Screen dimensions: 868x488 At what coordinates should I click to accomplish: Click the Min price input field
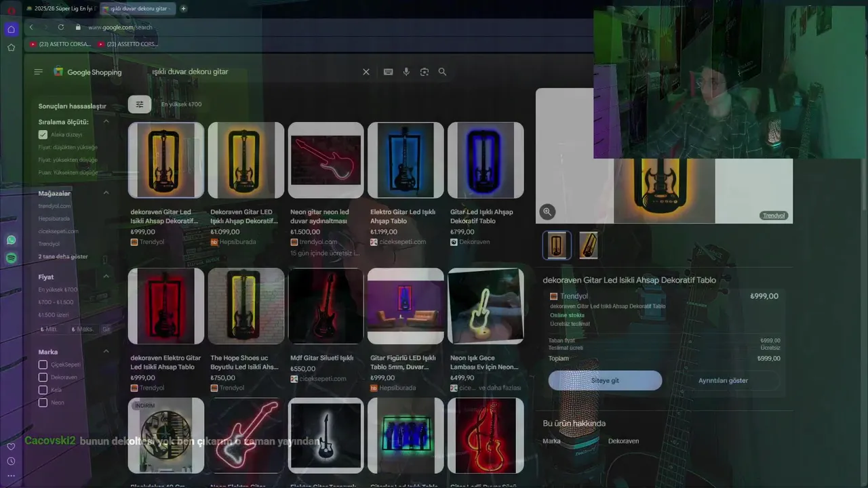(x=52, y=329)
